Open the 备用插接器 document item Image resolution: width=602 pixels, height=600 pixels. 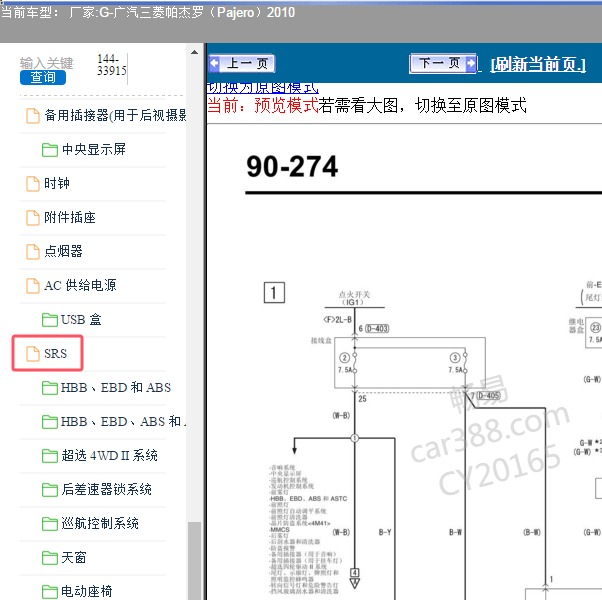[x=106, y=115]
